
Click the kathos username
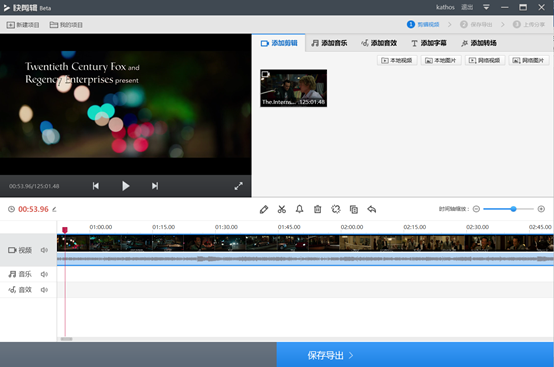445,7
